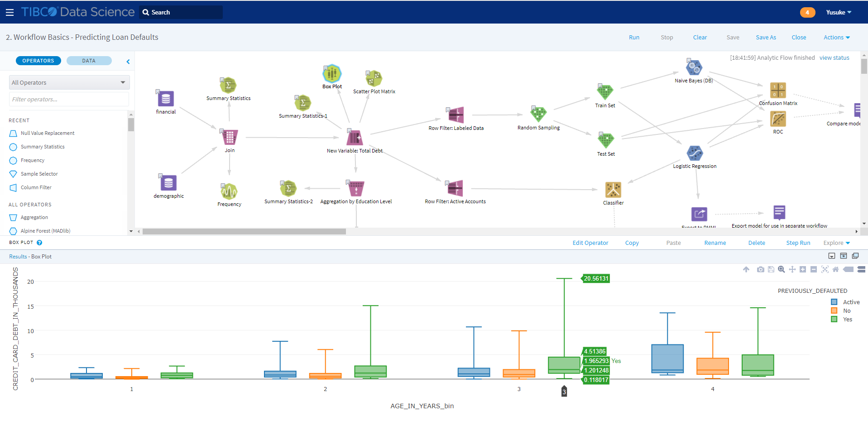Focus the top Search box
The height and width of the screenshot is (425, 868).
tap(181, 12)
